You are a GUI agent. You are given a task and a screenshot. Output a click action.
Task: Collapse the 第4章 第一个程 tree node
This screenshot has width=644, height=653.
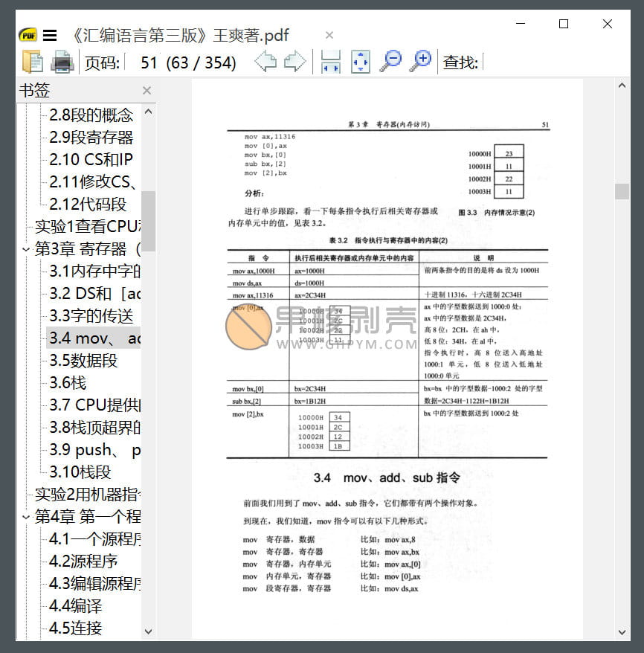26,517
